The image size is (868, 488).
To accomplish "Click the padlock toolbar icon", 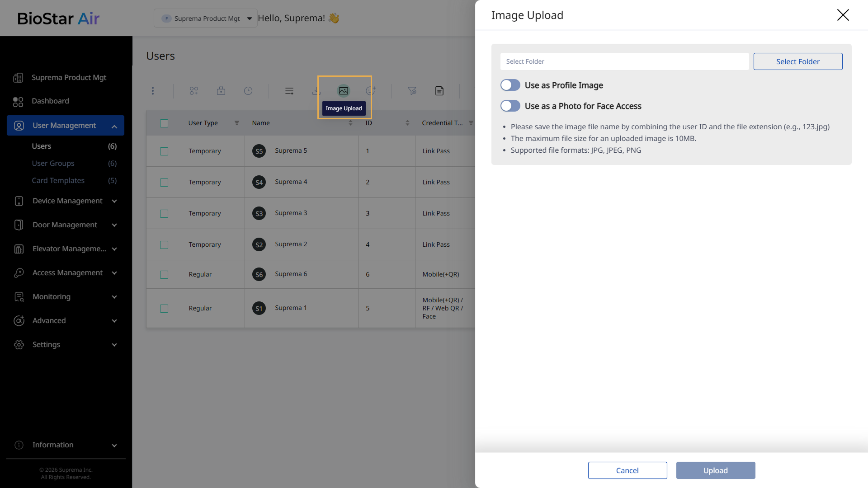I will [221, 91].
